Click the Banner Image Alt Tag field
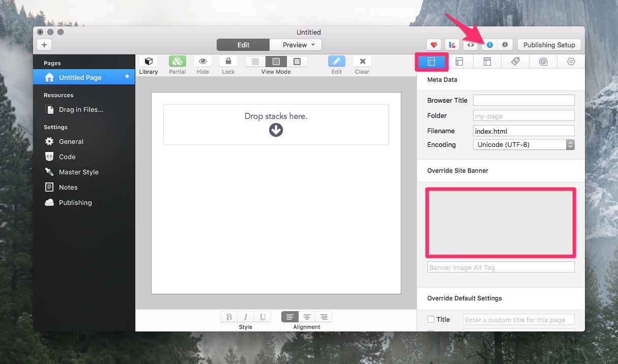The image size is (618, 364). (501, 267)
